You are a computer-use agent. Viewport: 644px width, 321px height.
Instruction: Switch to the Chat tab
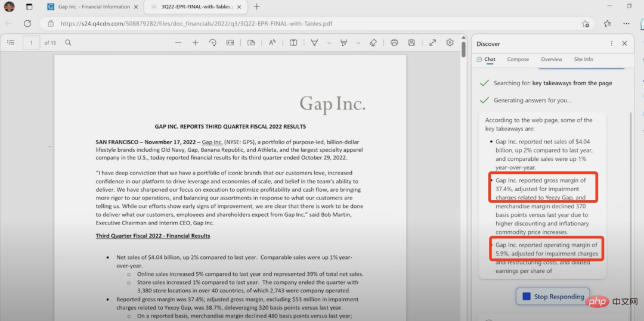(x=487, y=60)
